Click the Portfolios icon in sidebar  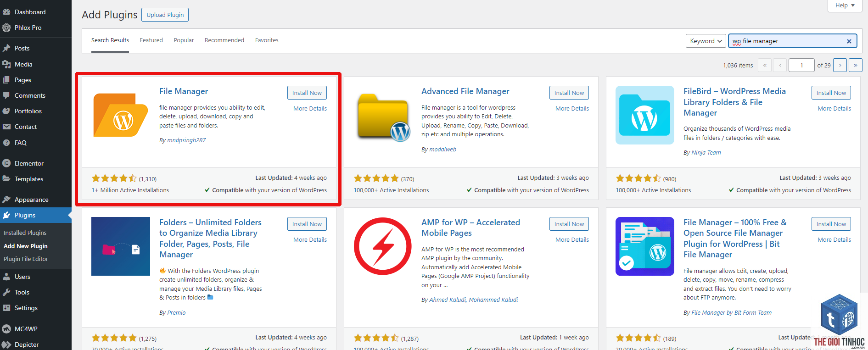pos(6,111)
